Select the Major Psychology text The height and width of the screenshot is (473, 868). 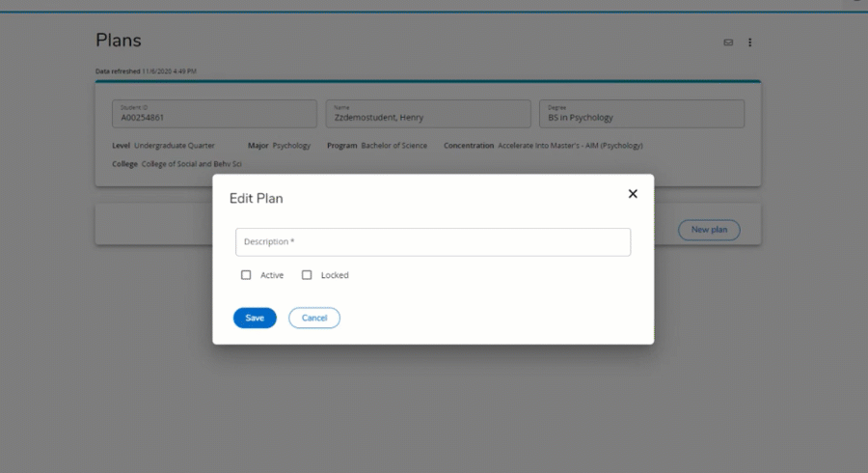(291, 146)
